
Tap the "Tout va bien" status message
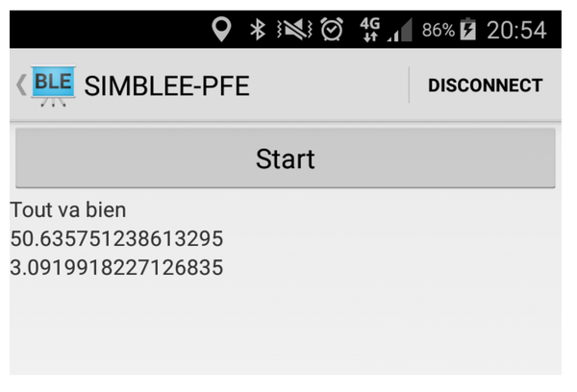click(68, 209)
